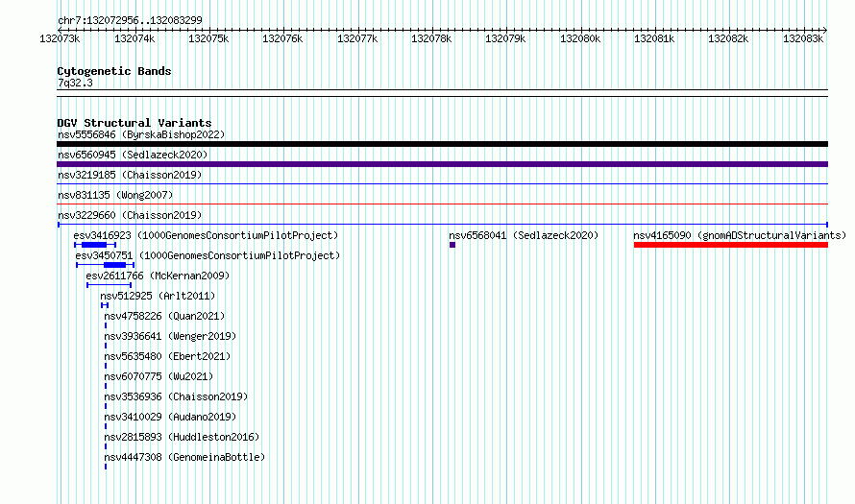Click the 132083k ruler label
The image size is (855, 504).
803,38
